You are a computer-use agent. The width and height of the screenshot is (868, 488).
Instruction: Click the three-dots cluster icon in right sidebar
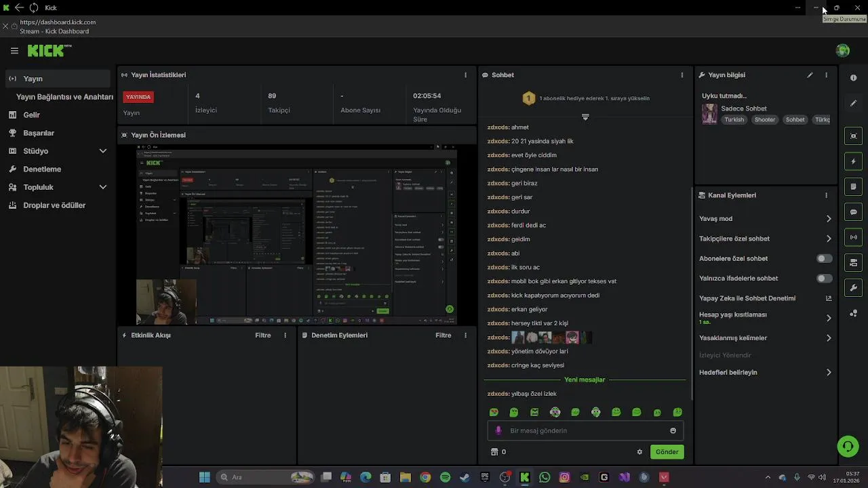pos(854,313)
